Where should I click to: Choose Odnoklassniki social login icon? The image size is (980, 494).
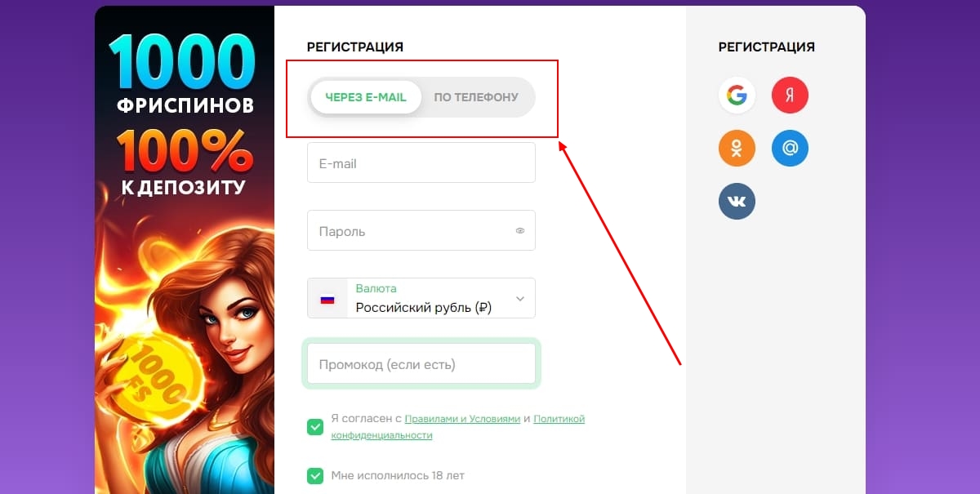pyautogui.click(x=737, y=149)
